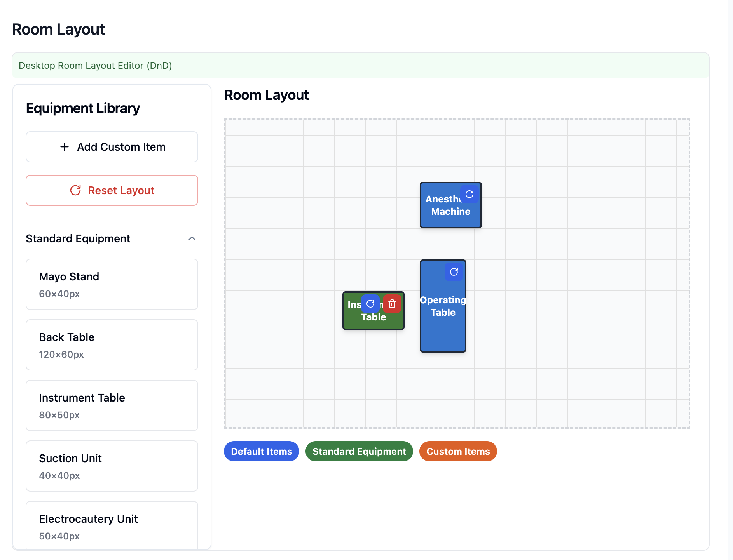Collapse the Standard Equipment section
The width and height of the screenshot is (733, 560).
[192, 238]
